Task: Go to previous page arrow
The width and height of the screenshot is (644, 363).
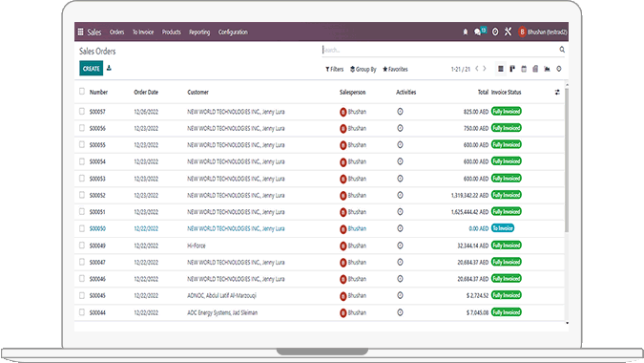Action: coord(477,69)
